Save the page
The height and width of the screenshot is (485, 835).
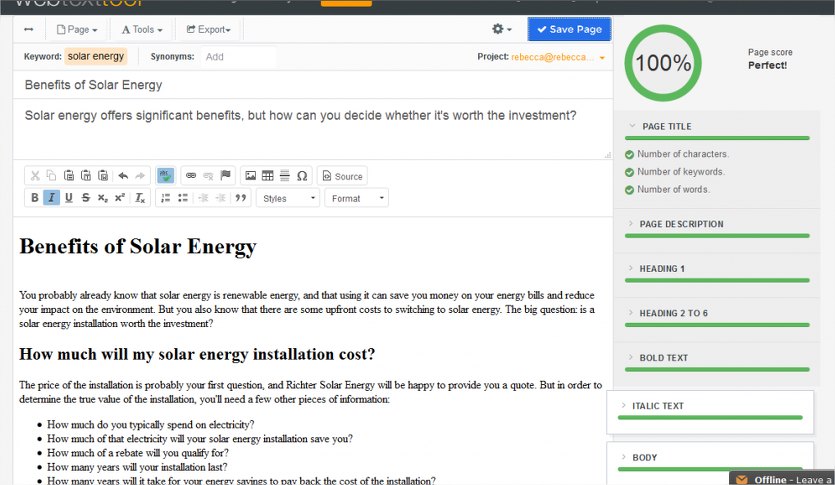pyautogui.click(x=569, y=29)
